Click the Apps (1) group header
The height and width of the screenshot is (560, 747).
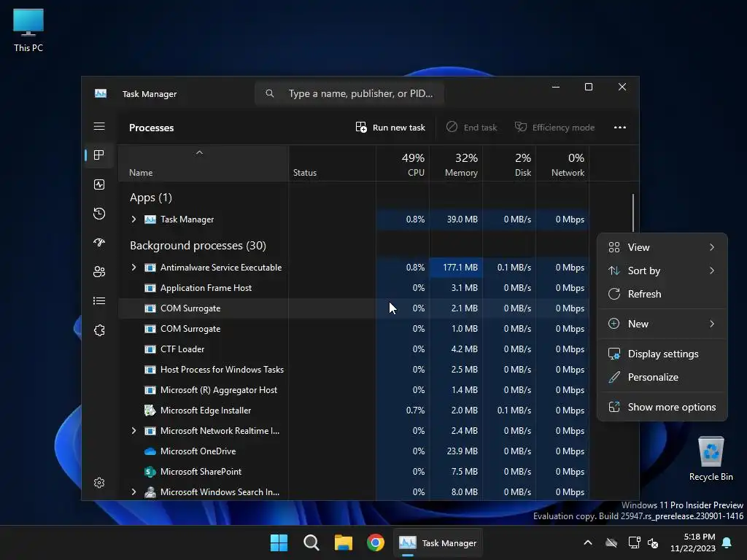(150, 197)
